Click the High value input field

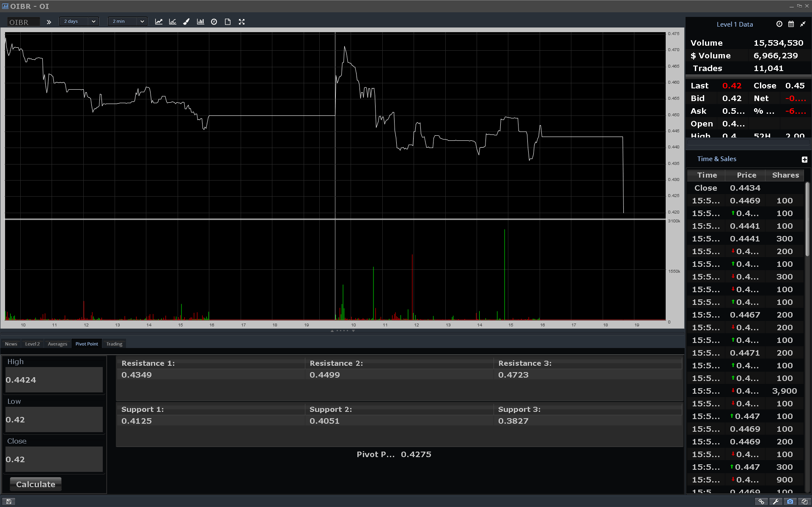click(x=54, y=380)
